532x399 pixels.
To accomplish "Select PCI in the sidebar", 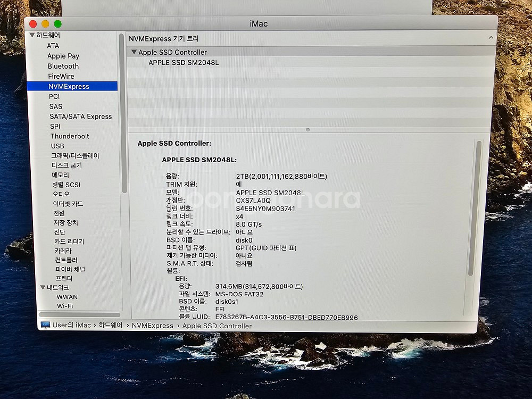I will pyautogui.click(x=54, y=96).
